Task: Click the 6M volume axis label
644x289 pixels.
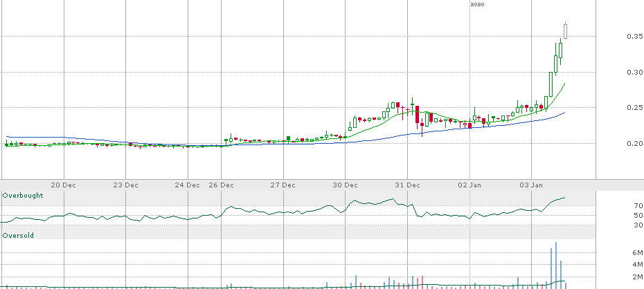Action: coord(638,252)
